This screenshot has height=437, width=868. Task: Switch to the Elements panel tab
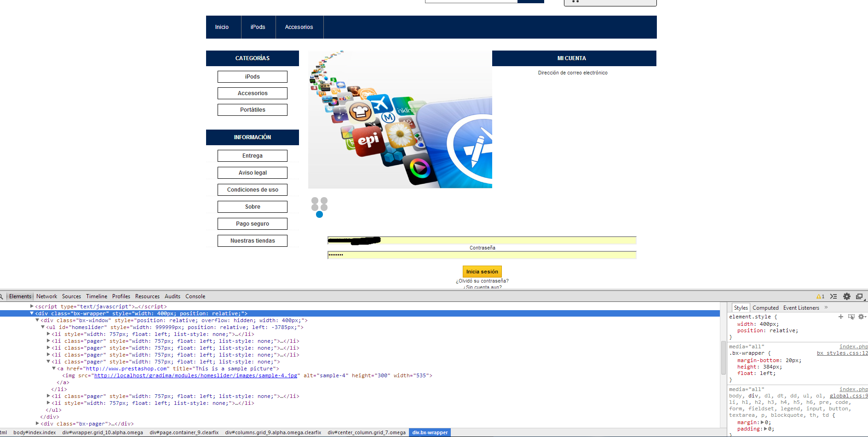click(x=20, y=296)
